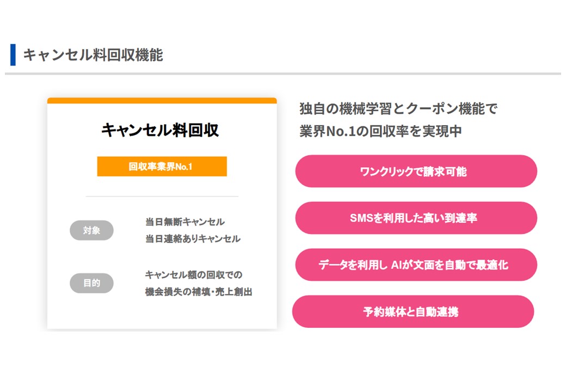Click the キャンセル料回収機能 section heading
566x392 pixels.
(93, 55)
